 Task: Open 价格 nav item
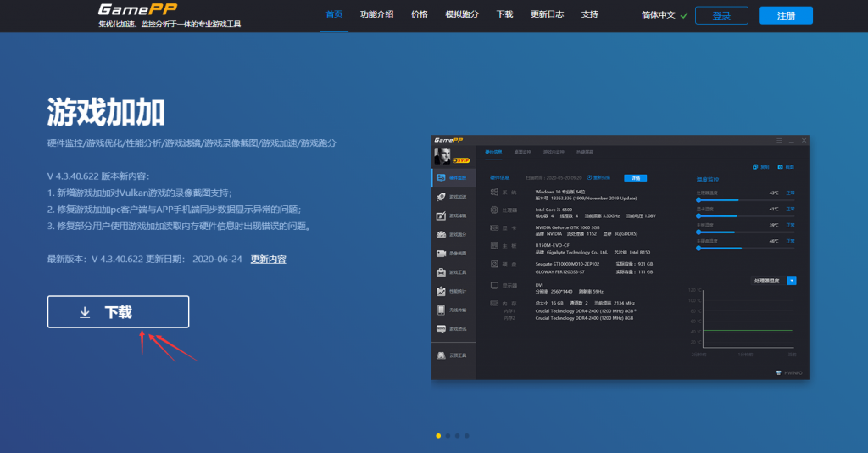420,14
